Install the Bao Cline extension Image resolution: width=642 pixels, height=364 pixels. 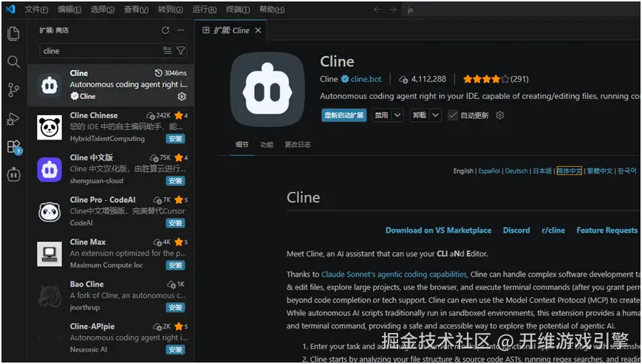175,308
